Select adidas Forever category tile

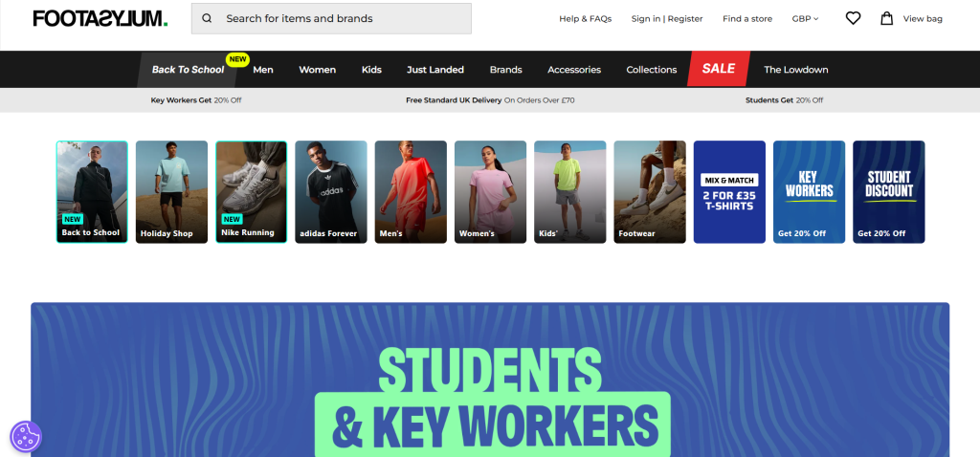pos(330,191)
